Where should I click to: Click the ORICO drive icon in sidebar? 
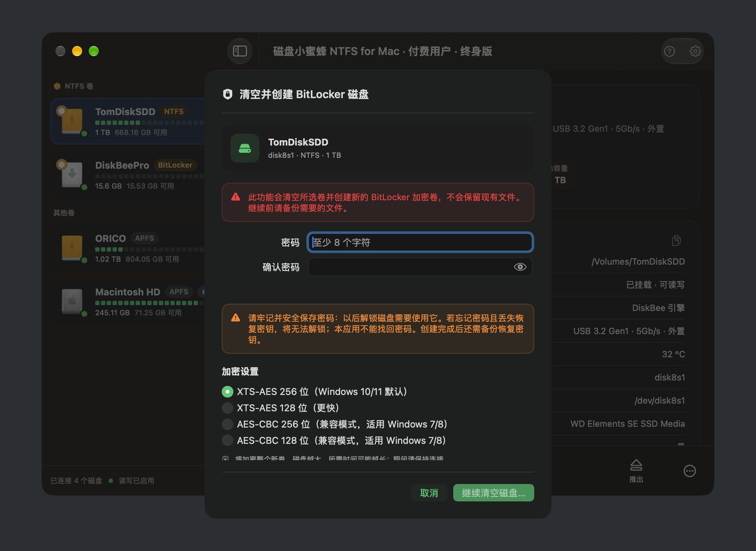click(x=72, y=248)
